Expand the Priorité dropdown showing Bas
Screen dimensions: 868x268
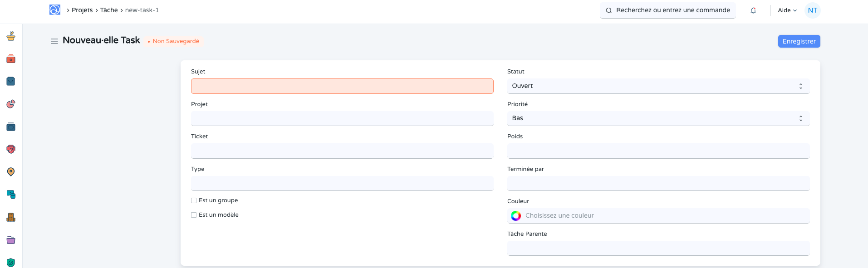(658, 118)
